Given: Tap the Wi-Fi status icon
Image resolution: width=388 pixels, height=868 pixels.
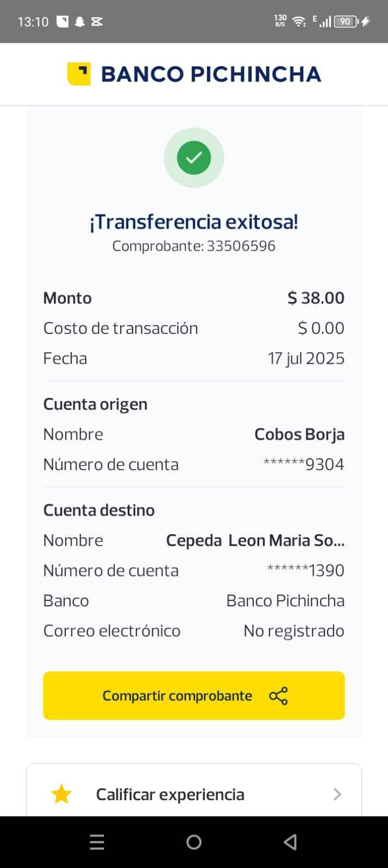Looking at the screenshot, I should (298, 22).
